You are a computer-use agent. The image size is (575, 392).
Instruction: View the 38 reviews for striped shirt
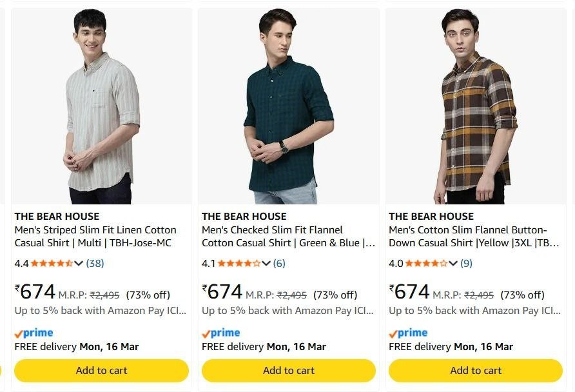(95, 263)
